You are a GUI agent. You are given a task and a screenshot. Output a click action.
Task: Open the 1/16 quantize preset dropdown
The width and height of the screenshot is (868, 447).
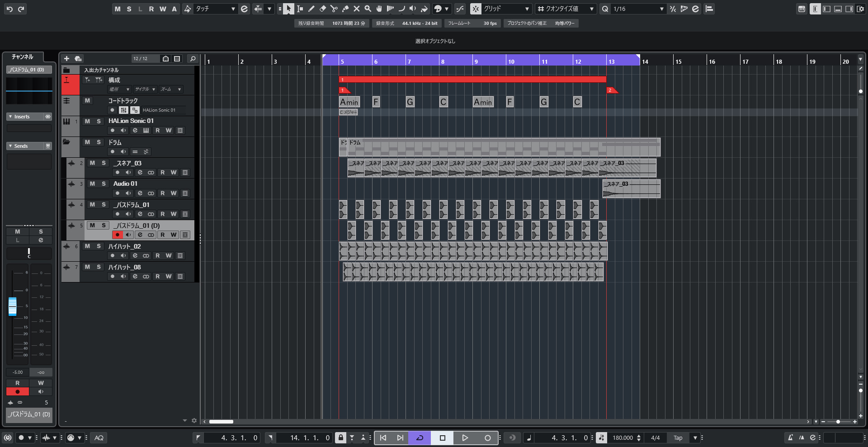638,9
